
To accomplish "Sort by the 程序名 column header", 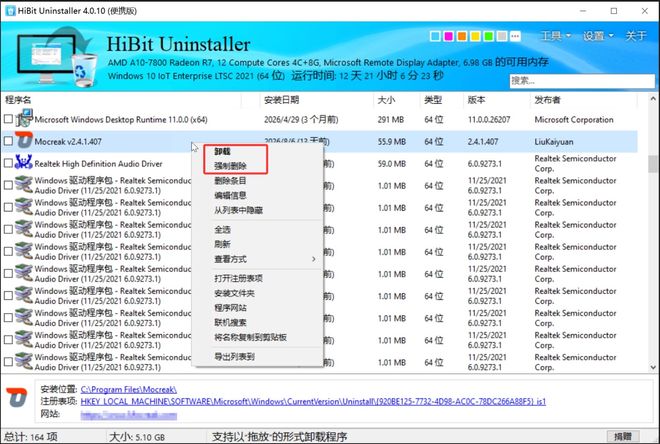I will [18, 100].
